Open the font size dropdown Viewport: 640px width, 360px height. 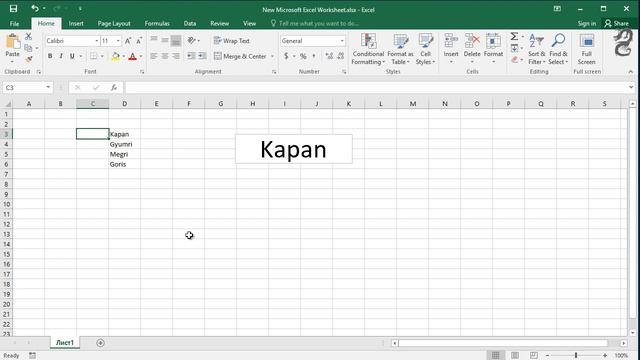(x=118, y=41)
